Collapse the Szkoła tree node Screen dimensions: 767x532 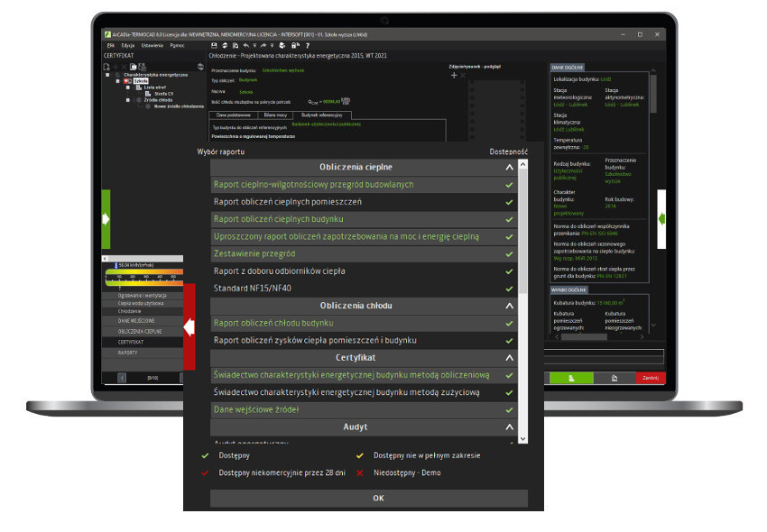118,81
